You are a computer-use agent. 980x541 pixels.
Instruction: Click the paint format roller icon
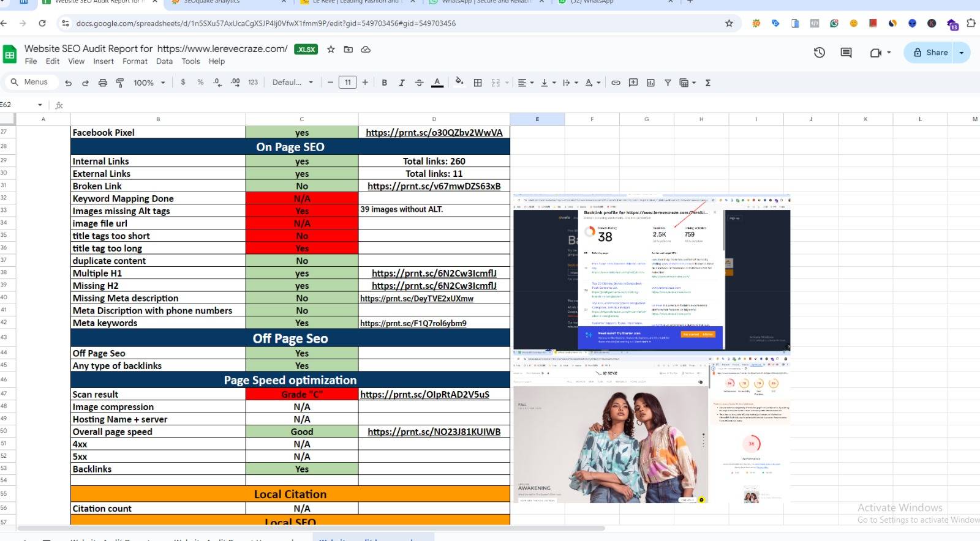(x=120, y=83)
